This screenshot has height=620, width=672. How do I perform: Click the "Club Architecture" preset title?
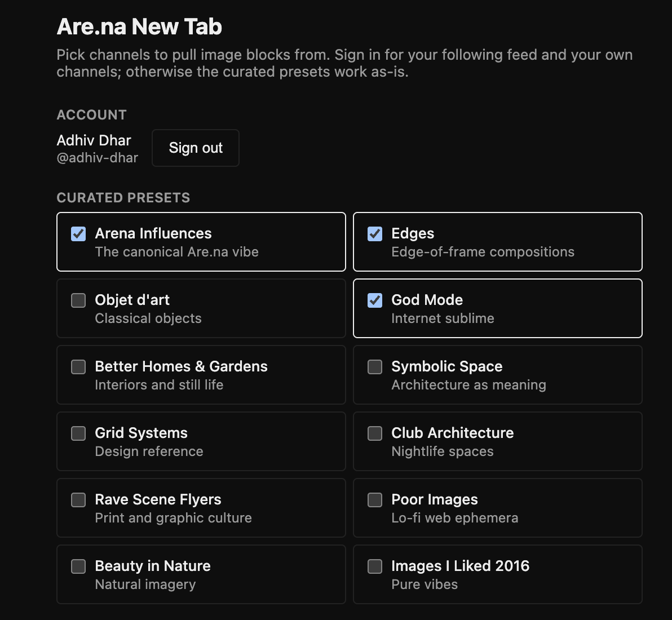point(452,433)
